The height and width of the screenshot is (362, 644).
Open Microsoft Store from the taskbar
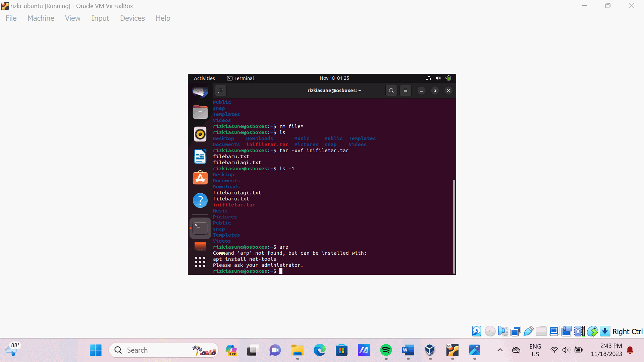coord(341,350)
